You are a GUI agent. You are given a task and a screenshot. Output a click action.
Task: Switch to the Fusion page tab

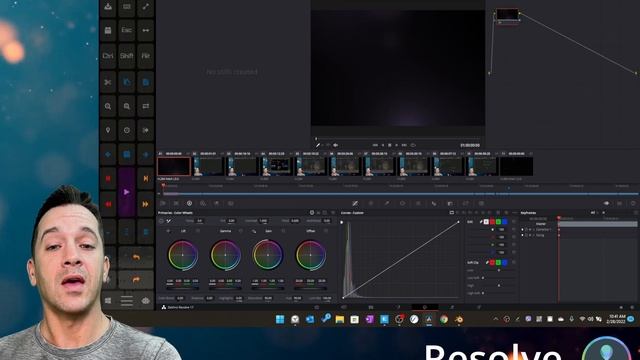click(x=398, y=307)
